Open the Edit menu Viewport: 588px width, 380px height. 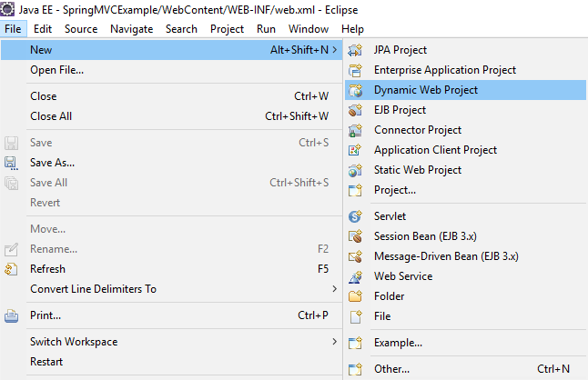(x=43, y=29)
